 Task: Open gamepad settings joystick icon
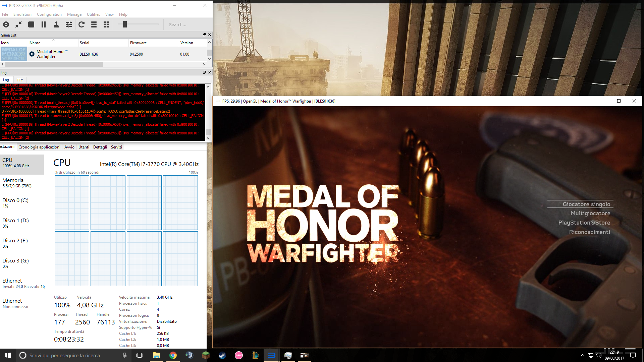56,24
